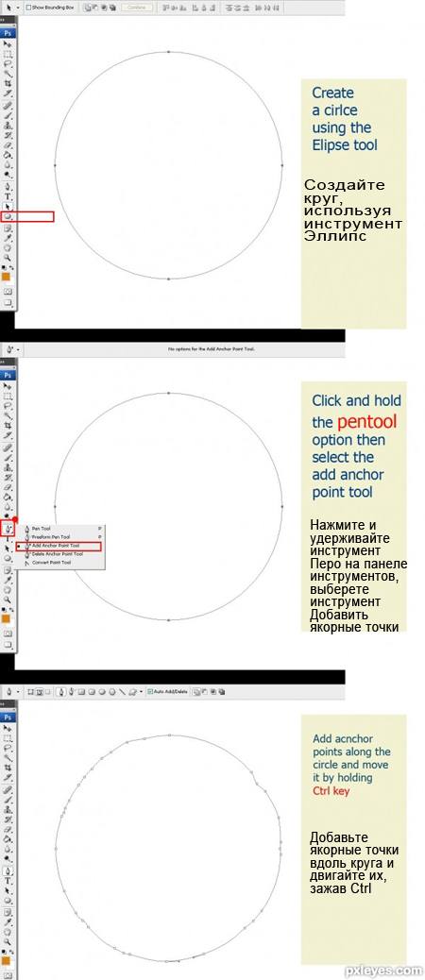The width and height of the screenshot is (425, 980).
Task: Pick the Path Selection tool in top screenshot
Action: point(8,206)
